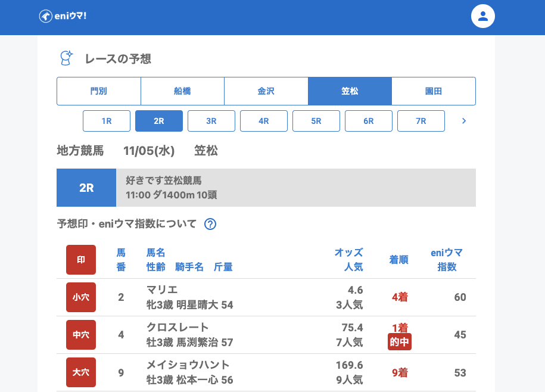Go to the 7R race
Viewport: 545px width, 392px height.
[421, 121]
